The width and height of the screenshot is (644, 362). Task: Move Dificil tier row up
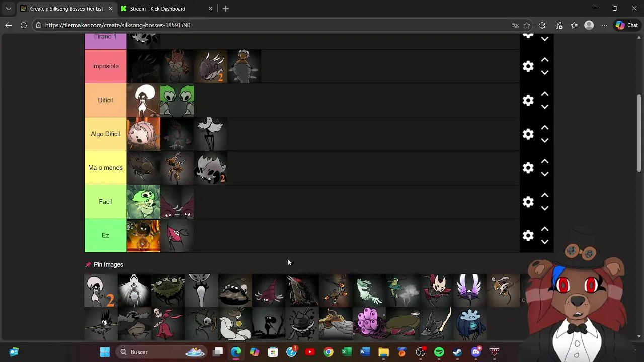544,94
